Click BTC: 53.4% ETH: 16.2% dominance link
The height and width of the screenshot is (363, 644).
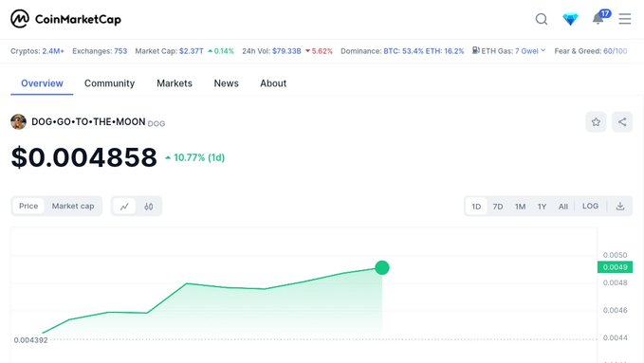click(423, 51)
